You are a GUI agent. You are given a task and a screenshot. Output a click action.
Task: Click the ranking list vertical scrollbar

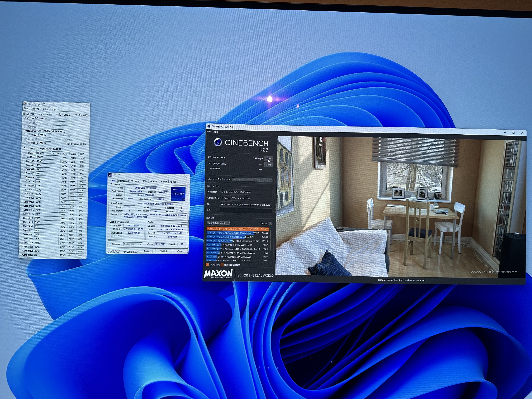click(x=270, y=241)
